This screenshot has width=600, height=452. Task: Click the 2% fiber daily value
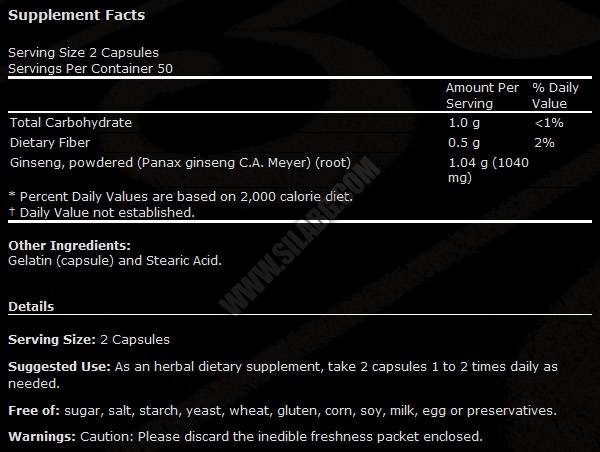[544, 143]
